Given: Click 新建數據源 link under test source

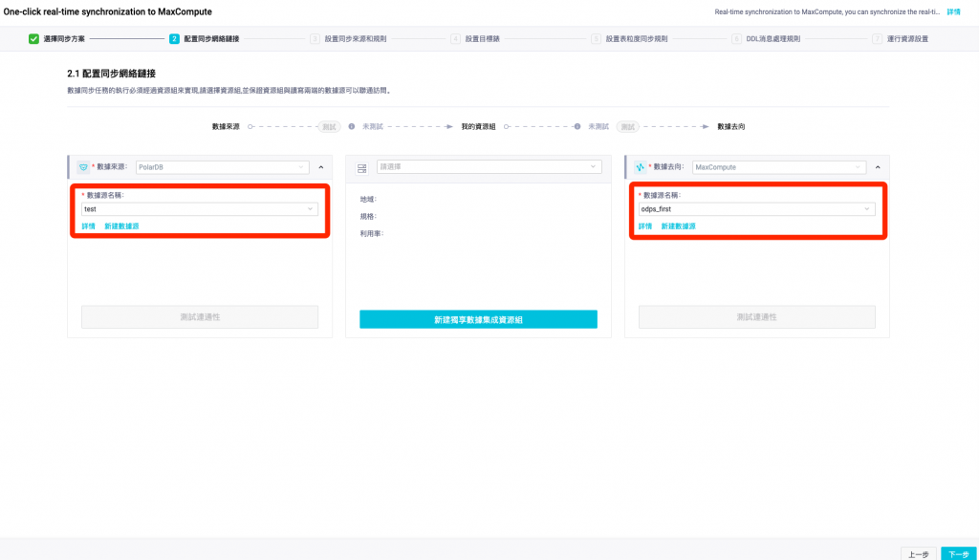Looking at the screenshot, I should 121,226.
